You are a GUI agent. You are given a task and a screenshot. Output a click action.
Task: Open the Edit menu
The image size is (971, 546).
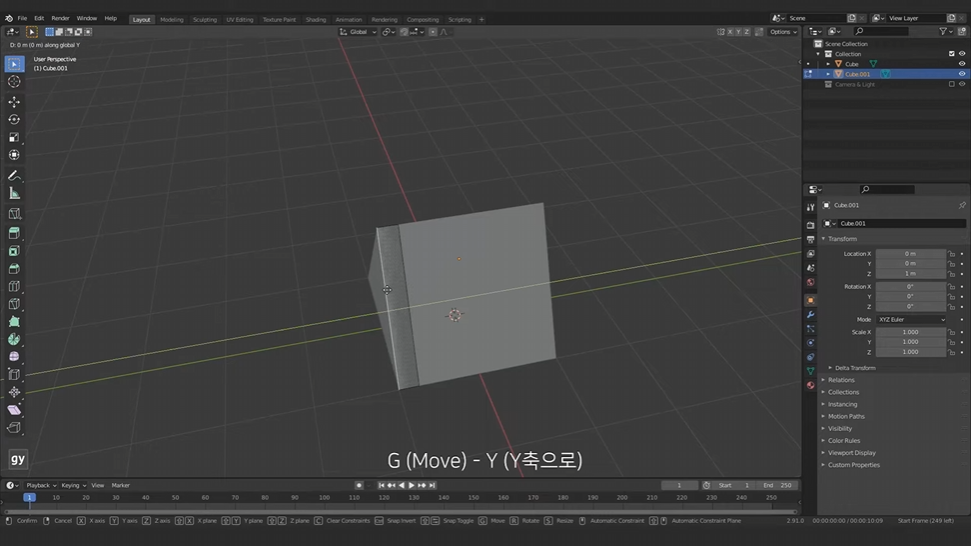point(39,19)
